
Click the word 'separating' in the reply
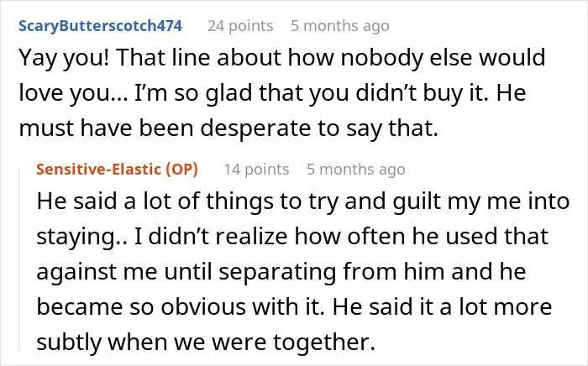277,272
